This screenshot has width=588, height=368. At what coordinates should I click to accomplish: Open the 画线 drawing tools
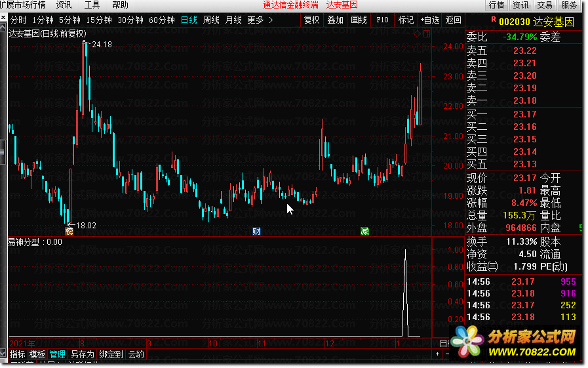[359, 20]
